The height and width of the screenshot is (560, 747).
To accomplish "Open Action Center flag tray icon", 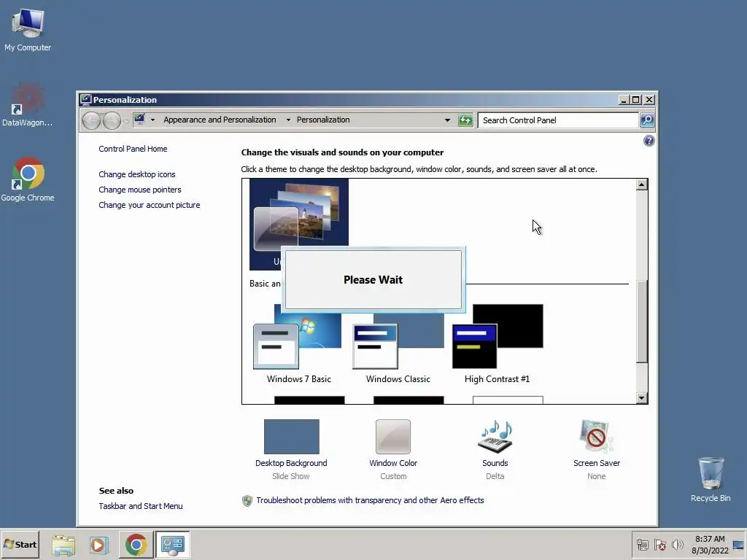I will coord(659,545).
